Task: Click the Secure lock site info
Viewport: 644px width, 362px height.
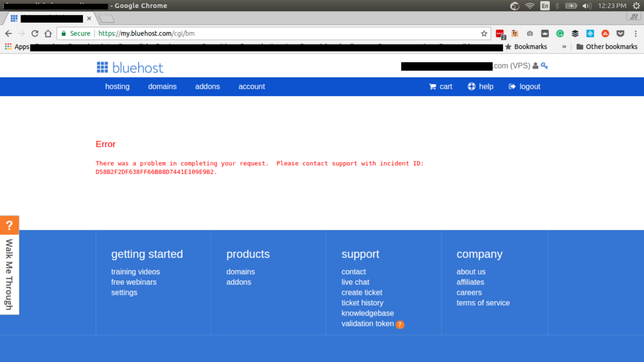Action: tap(75, 34)
